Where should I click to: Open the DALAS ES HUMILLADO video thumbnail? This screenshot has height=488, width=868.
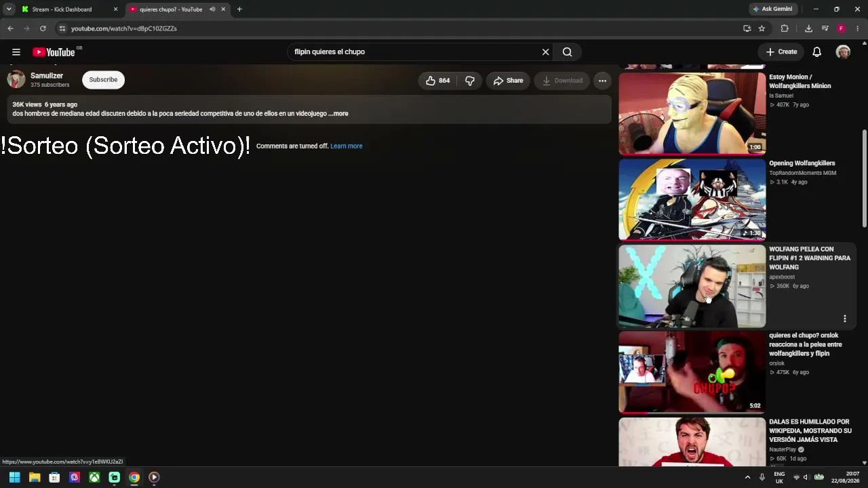click(x=692, y=442)
